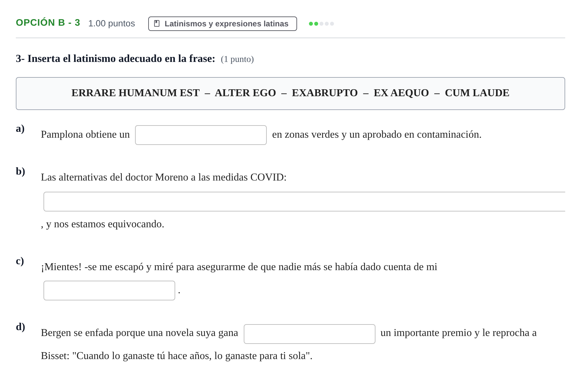Click 'ALTER EGO' in the word bank
The height and width of the screenshot is (392, 581).
245,93
